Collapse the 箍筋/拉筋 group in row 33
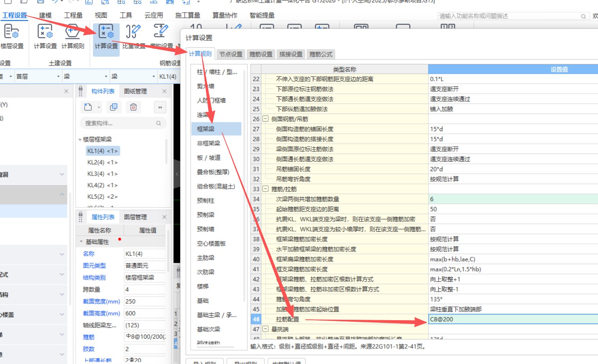The height and width of the screenshot is (364, 598). pos(265,189)
